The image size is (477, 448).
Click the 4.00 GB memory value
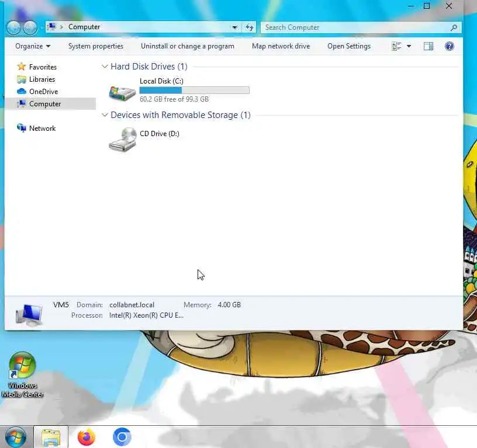click(229, 305)
